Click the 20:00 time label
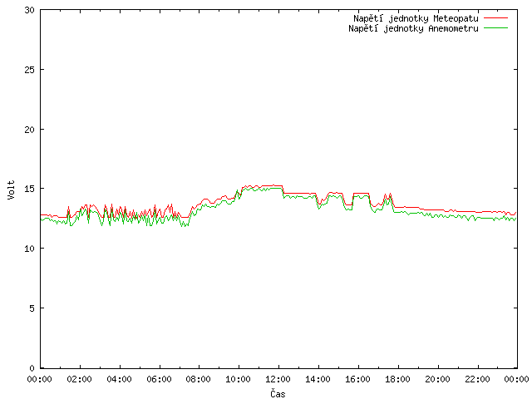Viewport: 532px width, 399px height. (x=438, y=379)
